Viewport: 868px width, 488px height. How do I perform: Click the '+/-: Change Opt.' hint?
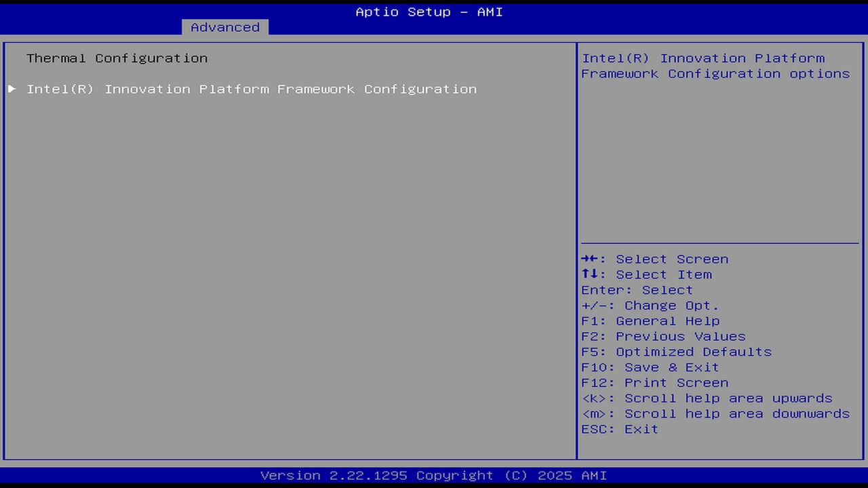(650, 306)
